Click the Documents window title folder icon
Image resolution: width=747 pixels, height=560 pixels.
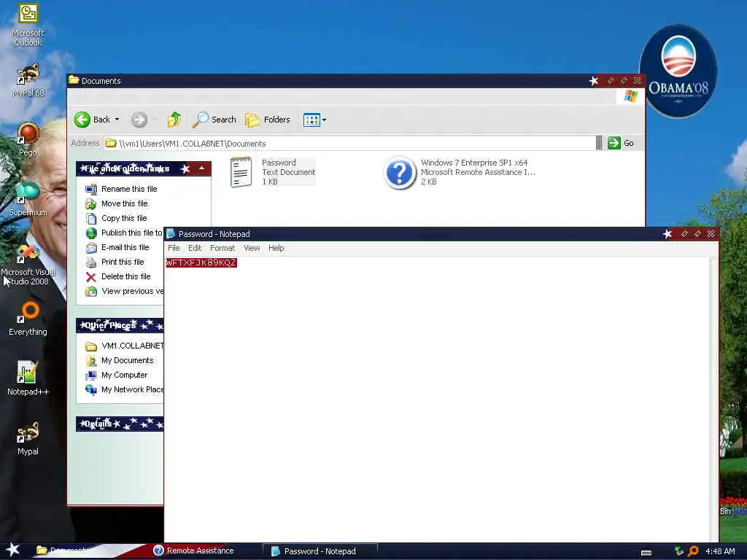(74, 80)
